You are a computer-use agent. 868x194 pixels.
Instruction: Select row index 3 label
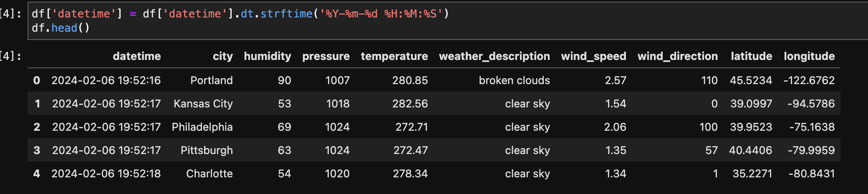[x=37, y=150]
